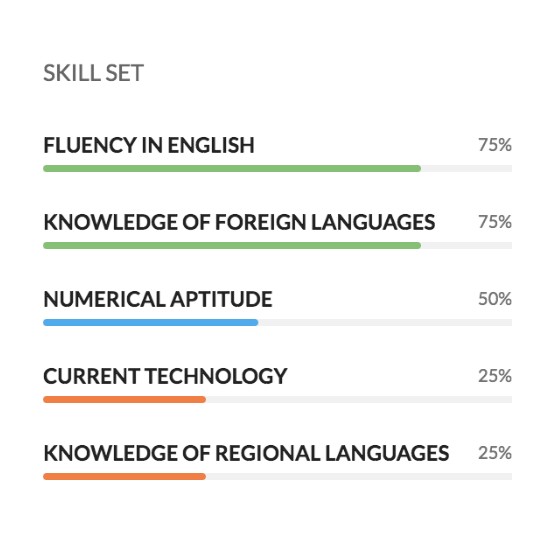Click the Fluency in English green progress bar
This screenshot has width=550, height=560.
tap(232, 169)
